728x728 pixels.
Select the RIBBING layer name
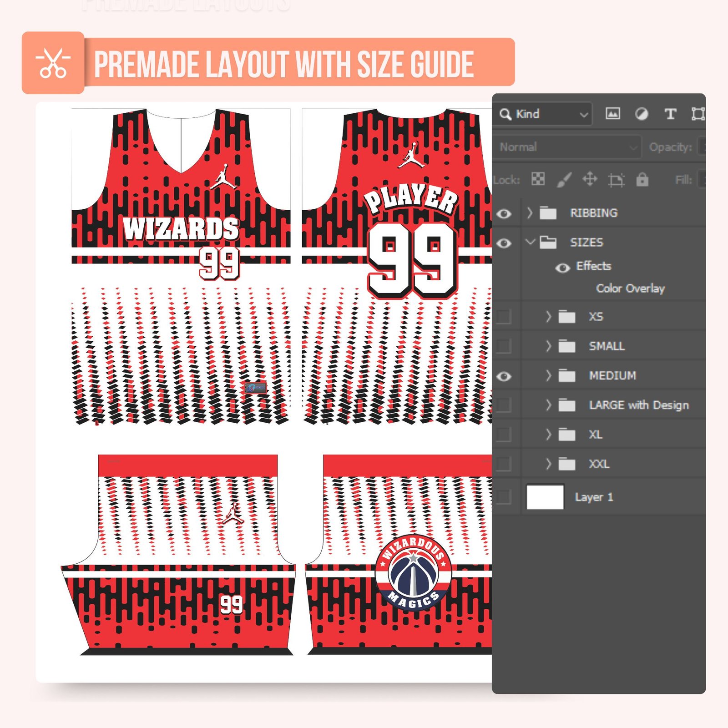pos(594,213)
